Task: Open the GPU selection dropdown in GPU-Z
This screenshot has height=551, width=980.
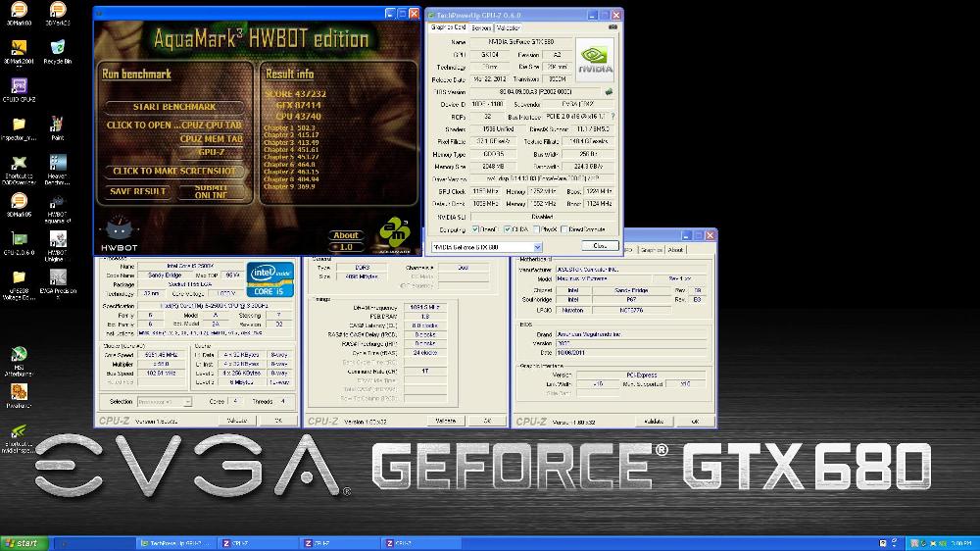Action: (486, 247)
